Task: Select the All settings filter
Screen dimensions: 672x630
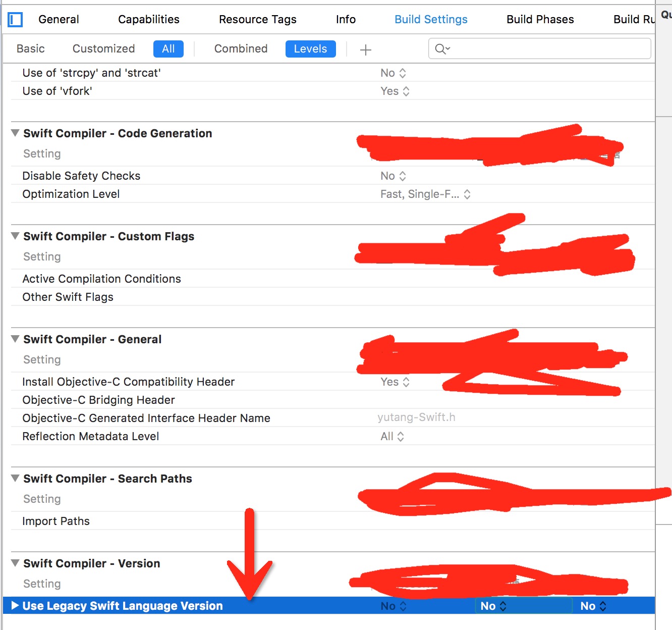Action: (x=169, y=49)
